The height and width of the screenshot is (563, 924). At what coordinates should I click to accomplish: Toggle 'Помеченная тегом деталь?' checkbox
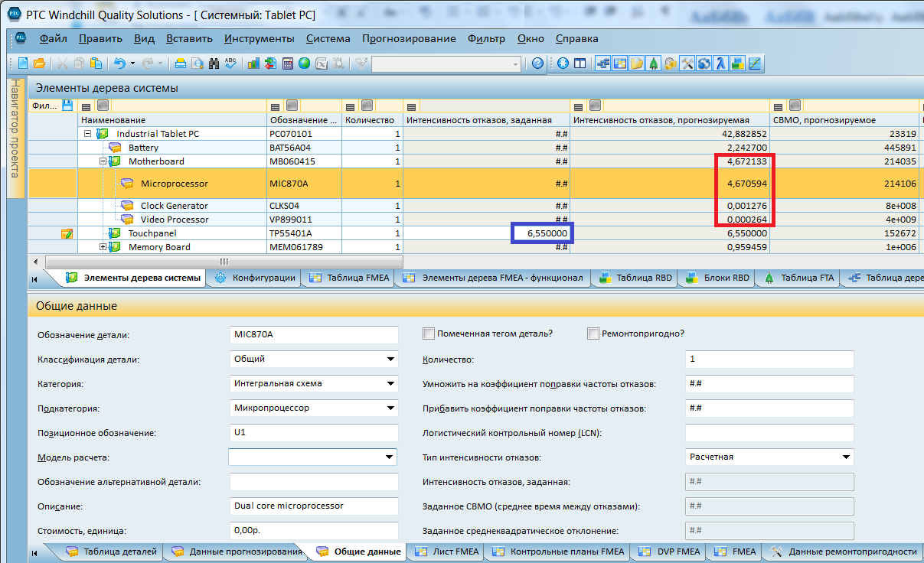coord(429,334)
